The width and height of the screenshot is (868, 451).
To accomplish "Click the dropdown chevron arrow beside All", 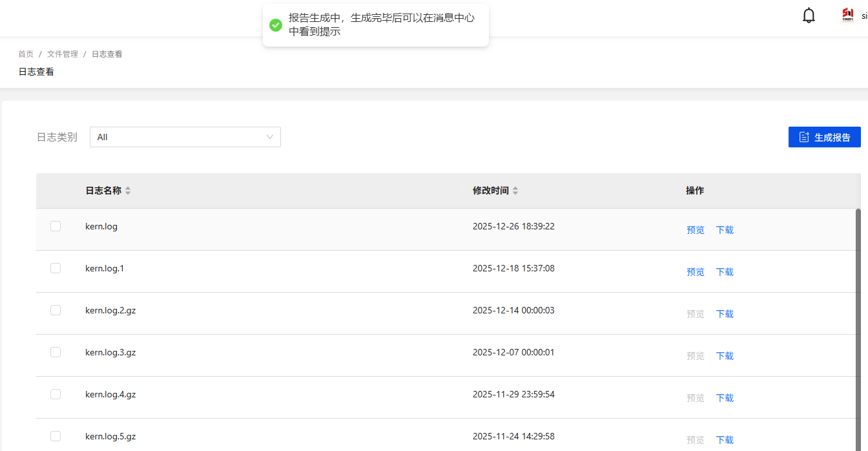I will click(x=270, y=137).
